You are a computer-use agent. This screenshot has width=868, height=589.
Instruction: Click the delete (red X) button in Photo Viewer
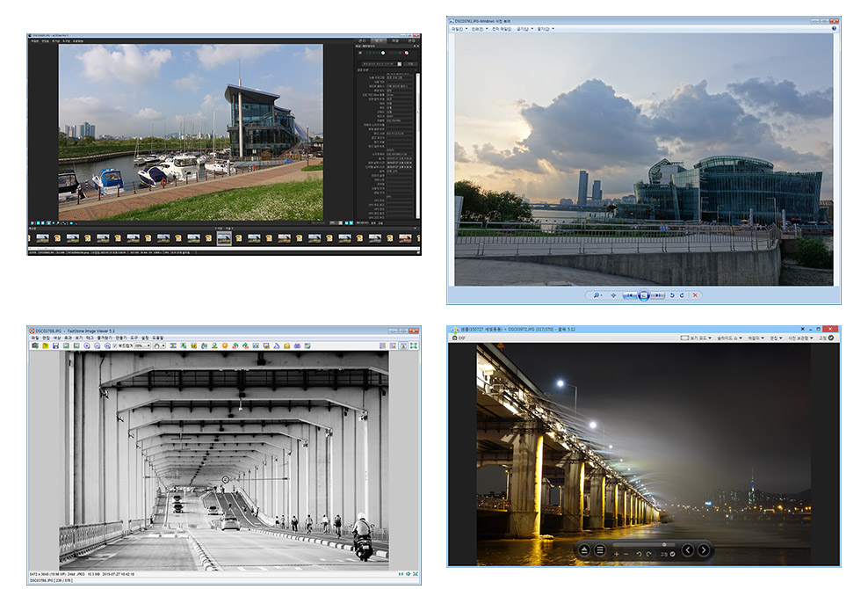click(x=696, y=295)
